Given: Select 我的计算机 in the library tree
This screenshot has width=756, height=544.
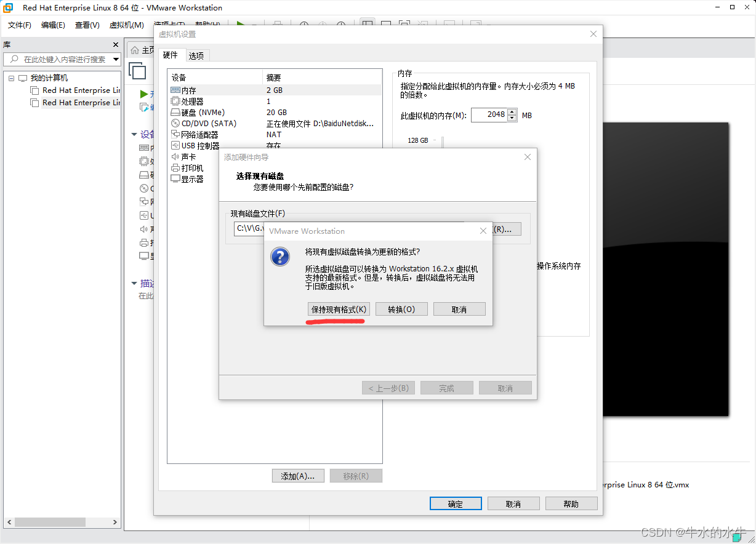Looking at the screenshot, I should (x=49, y=78).
